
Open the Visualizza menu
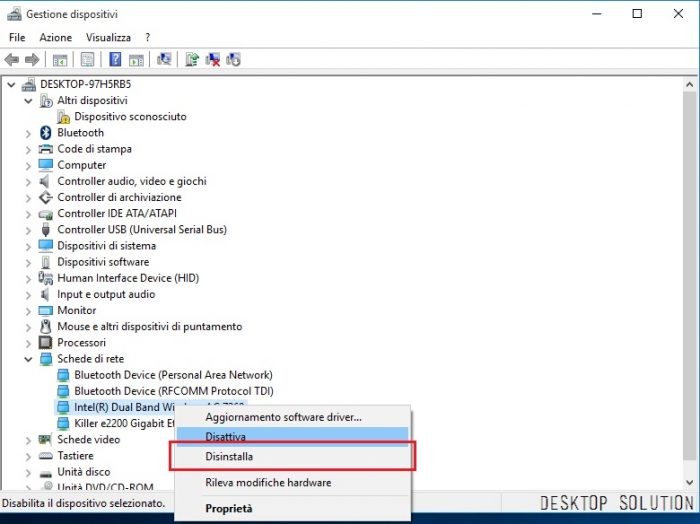108,37
